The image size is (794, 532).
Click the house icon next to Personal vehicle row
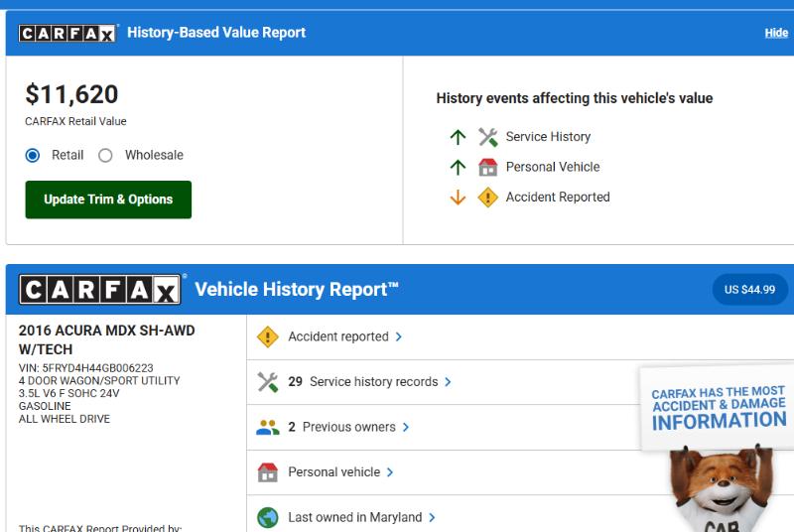[x=267, y=472]
